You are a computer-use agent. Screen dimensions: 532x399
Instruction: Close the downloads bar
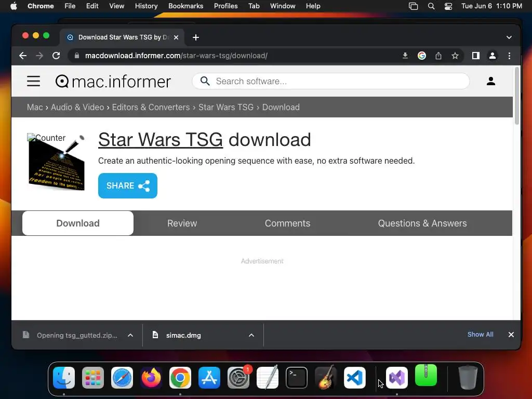(x=511, y=335)
